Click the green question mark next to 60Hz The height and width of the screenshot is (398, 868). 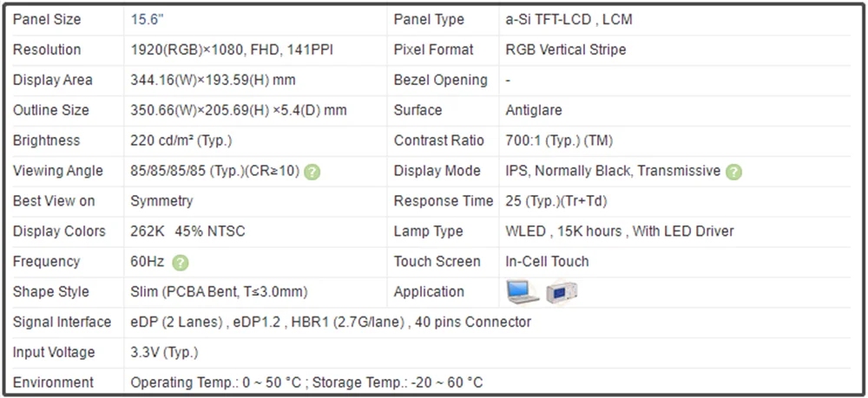click(181, 262)
